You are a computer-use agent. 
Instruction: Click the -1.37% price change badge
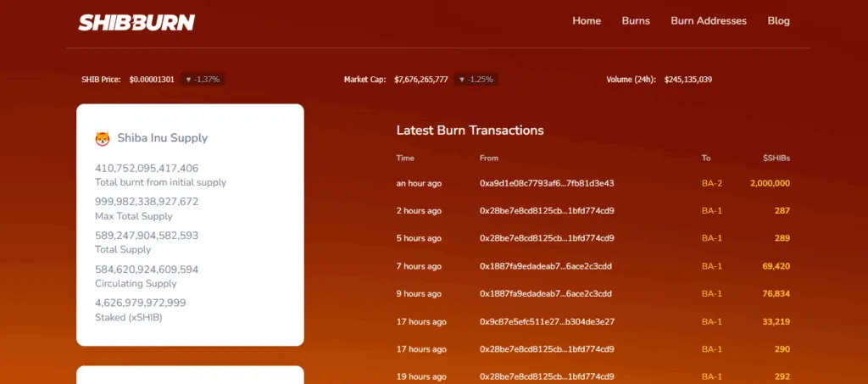[x=202, y=79]
